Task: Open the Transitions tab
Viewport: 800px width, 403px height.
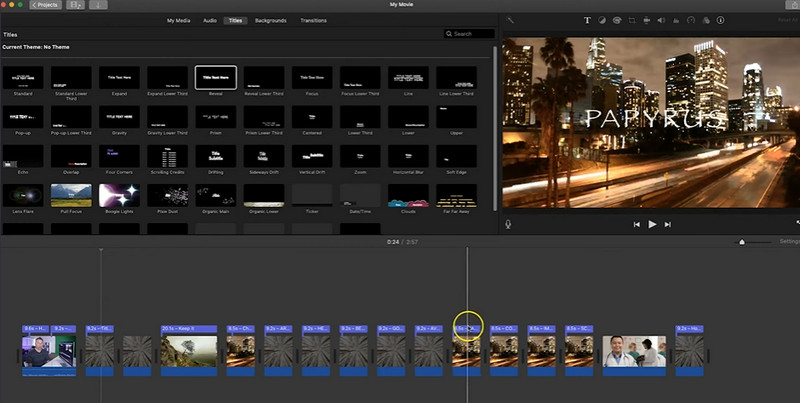Action: 313,21
